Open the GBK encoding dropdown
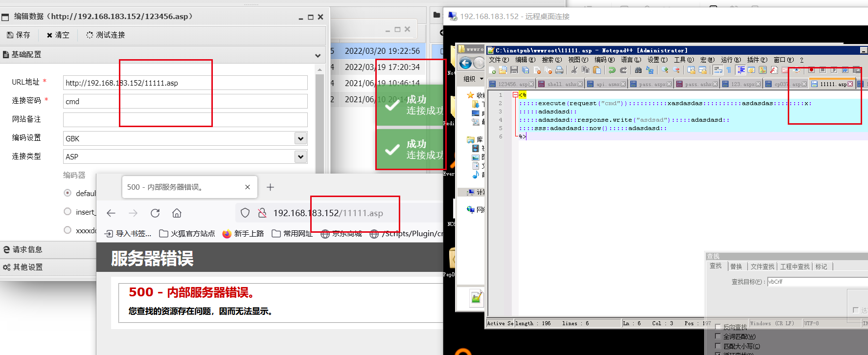Image resolution: width=868 pixels, height=355 pixels. 301,138
